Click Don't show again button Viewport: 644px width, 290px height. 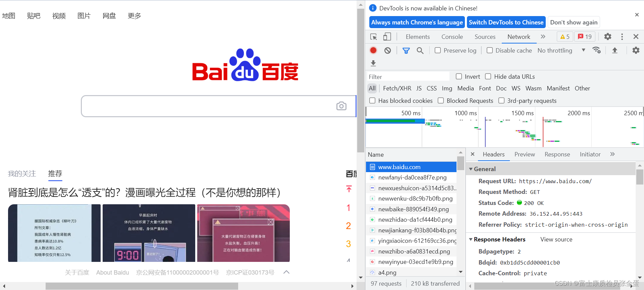click(x=574, y=22)
